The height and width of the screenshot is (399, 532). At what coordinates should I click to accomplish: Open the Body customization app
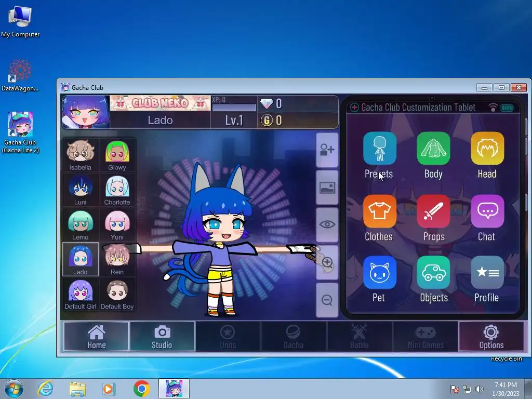point(433,149)
